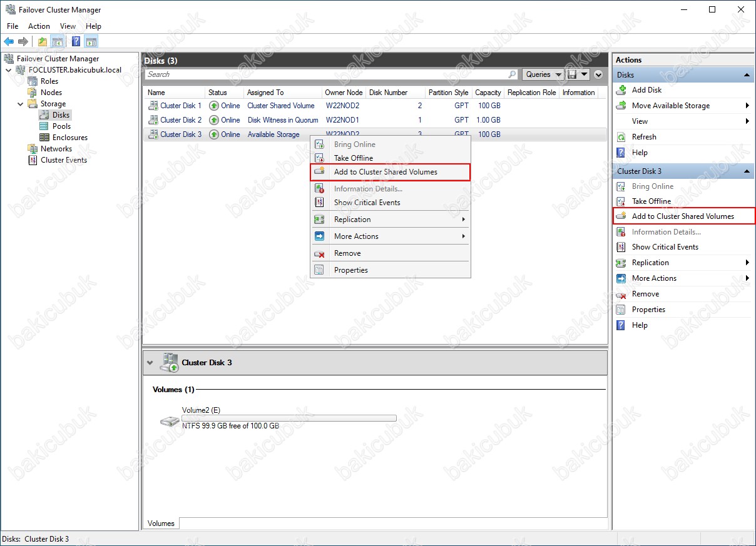Screen dimensions: 756x546
Task: Click the Cluster Events tree icon
Action: [x=33, y=160]
